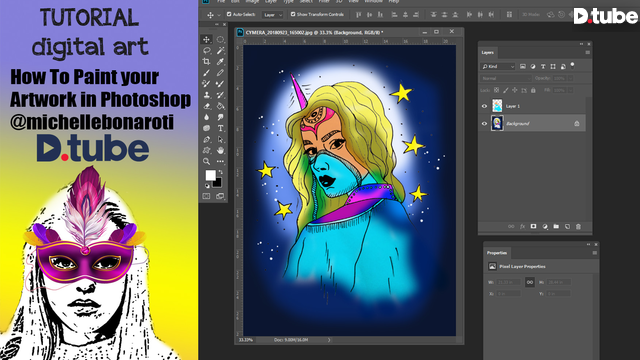This screenshot has height=360, width=640.
Task: Open the Layers panel menu
Action: coord(587,53)
